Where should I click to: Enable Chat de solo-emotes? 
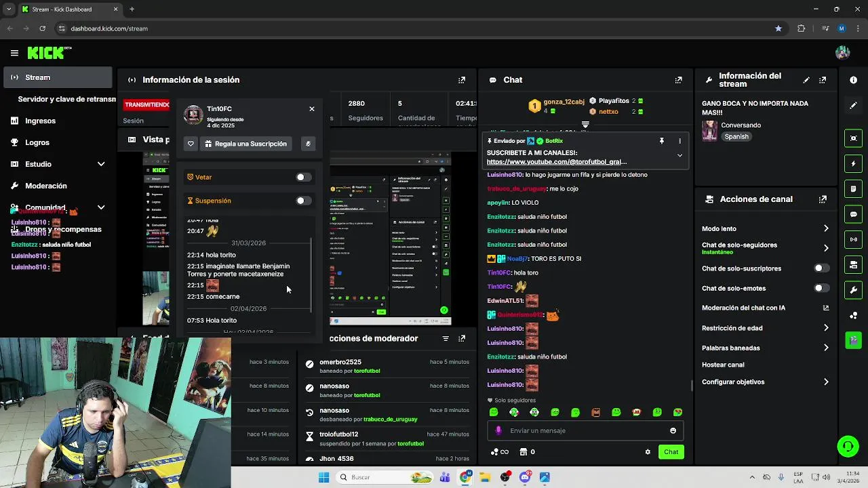pyautogui.click(x=821, y=288)
